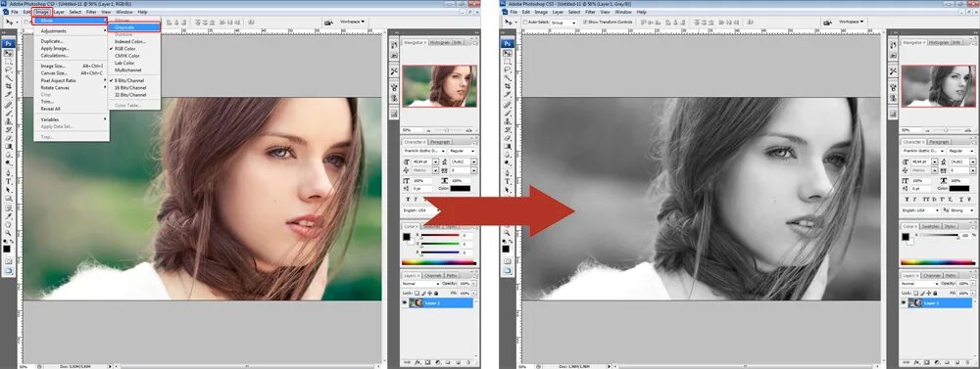Click the foreground color square in the grayscale window's toolbox
This screenshot has width=980, height=369.
[506, 249]
